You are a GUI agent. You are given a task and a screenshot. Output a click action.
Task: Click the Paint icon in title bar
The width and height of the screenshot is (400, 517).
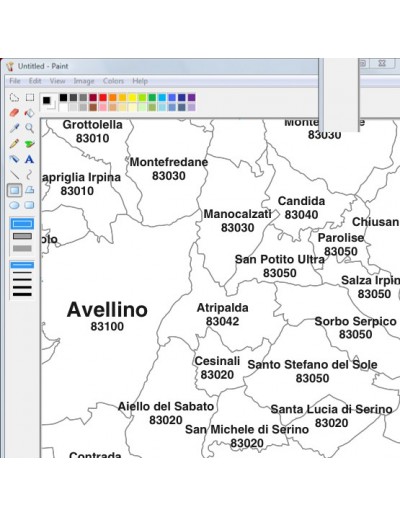pyautogui.click(x=10, y=66)
